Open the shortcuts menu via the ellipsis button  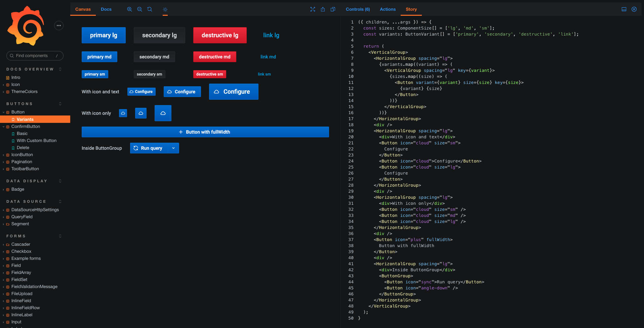[x=59, y=25]
